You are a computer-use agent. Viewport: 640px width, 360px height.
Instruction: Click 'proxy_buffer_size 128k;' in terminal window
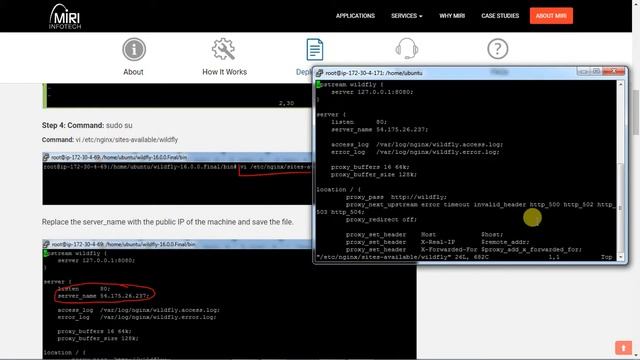374,174
